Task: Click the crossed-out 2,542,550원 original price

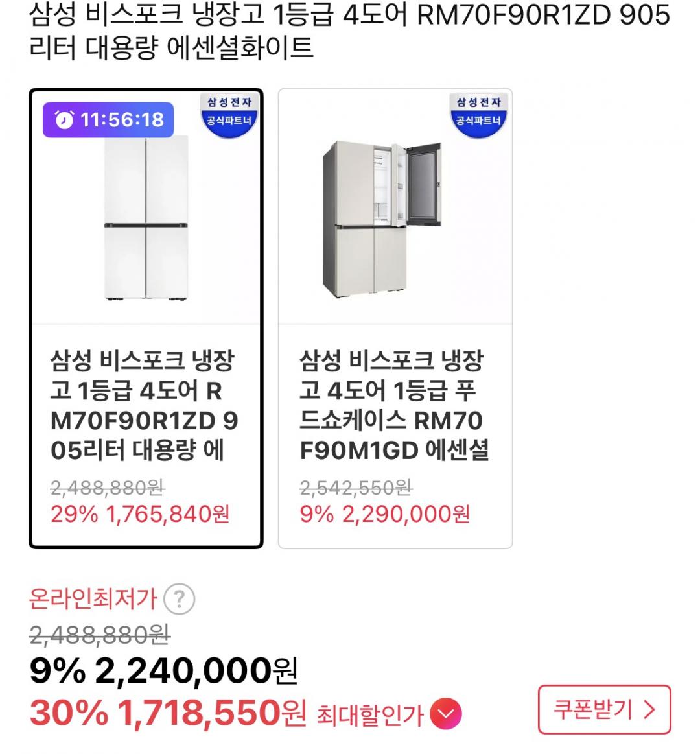Action: (x=355, y=488)
